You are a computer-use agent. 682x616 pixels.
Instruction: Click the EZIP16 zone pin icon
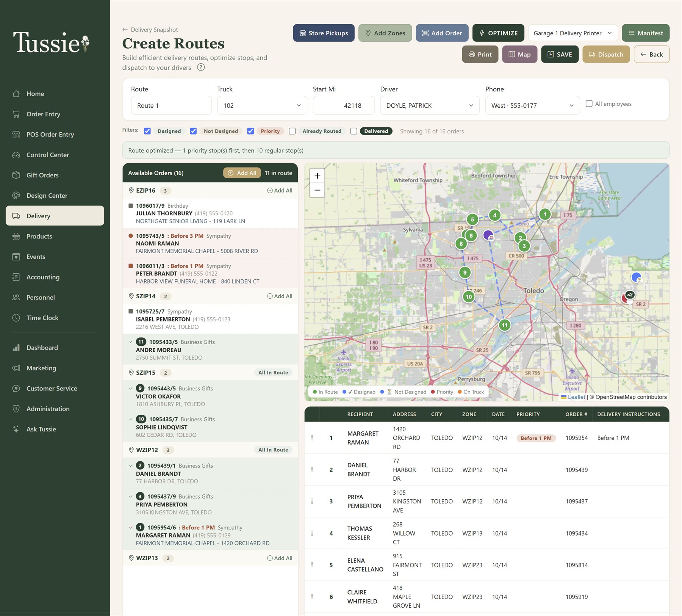pyautogui.click(x=131, y=190)
